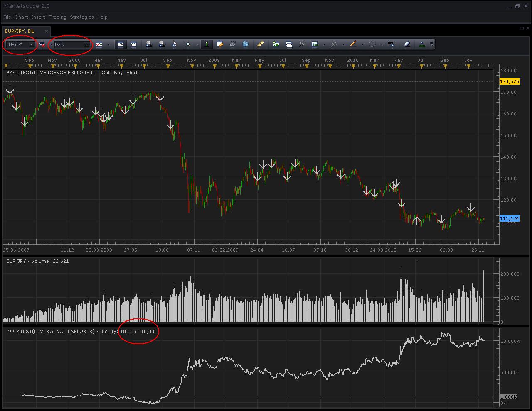532x411 pixels.
Task: Select the cursor pointer tool
Action: click(174, 44)
